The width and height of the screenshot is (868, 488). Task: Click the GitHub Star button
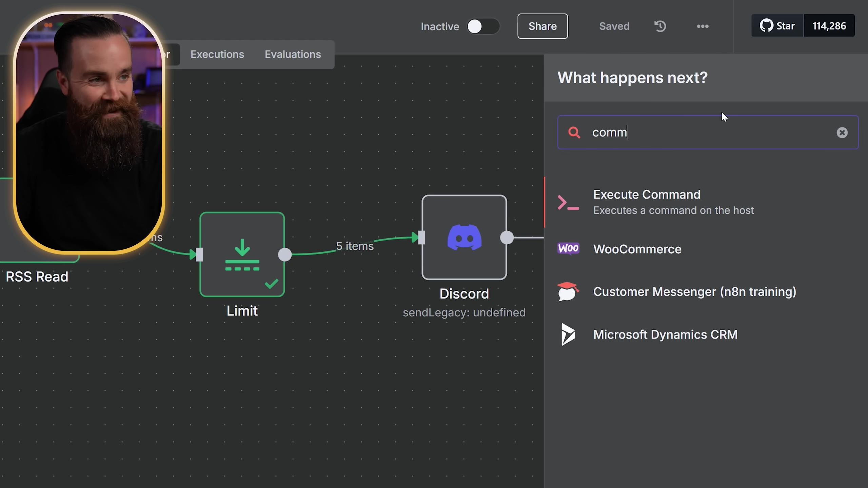coord(777,26)
